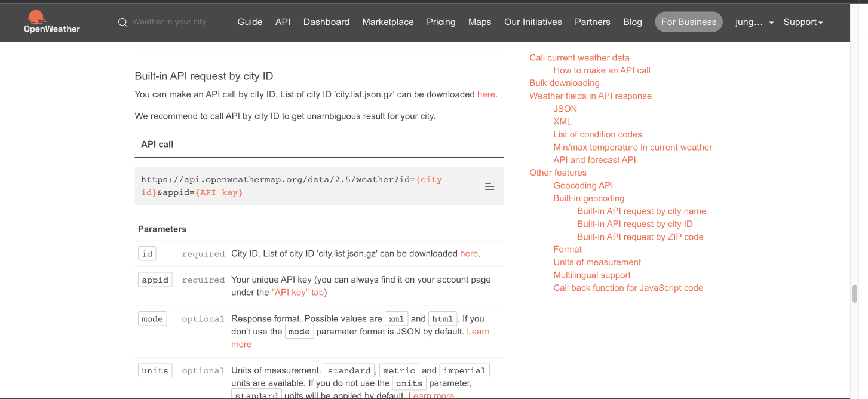Click sidebar link Built-in API request by city ID
The width and height of the screenshot is (868, 399).
(x=635, y=224)
